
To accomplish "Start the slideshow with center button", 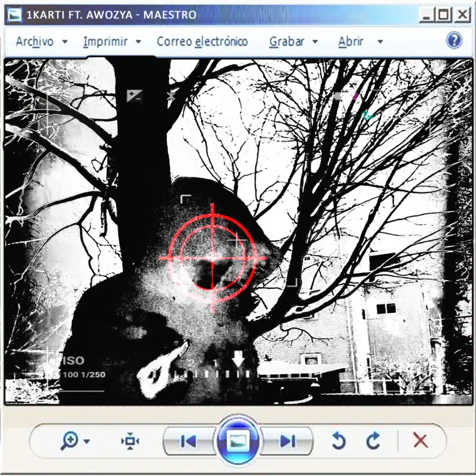I will click(238, 441).
